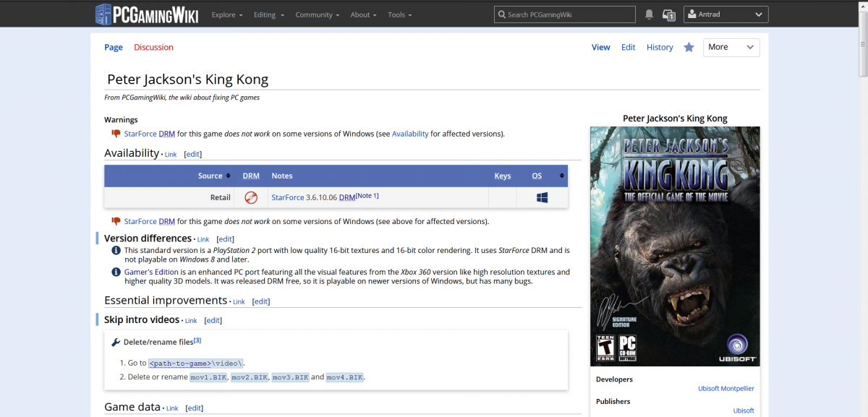The height and width of the screenshot is (417, 868).
Task: Open the History tab
Action: 660,47
